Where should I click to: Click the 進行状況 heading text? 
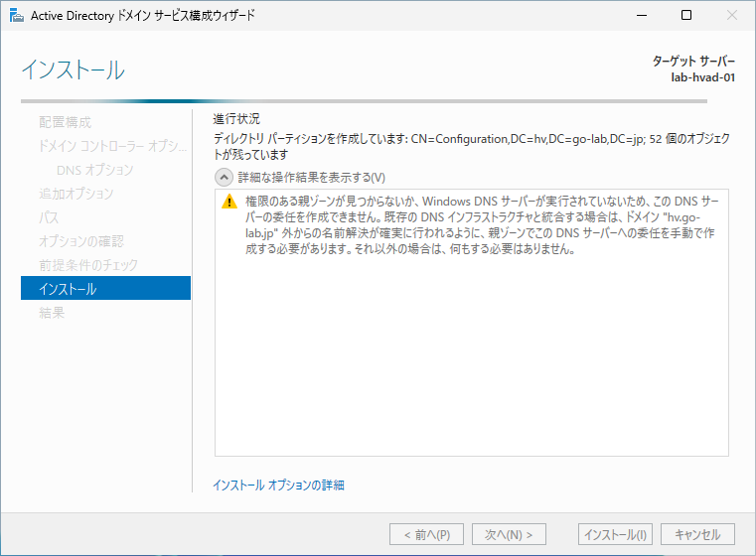[236, 118]
